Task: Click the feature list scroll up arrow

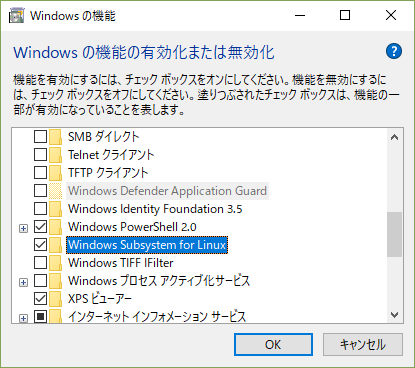Action: pos(395,137)
